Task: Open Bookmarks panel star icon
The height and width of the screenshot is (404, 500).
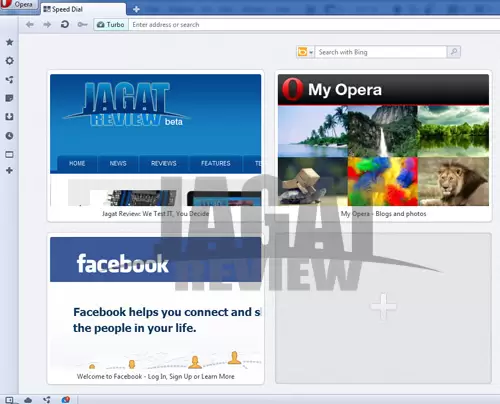Action: (9, 42)
